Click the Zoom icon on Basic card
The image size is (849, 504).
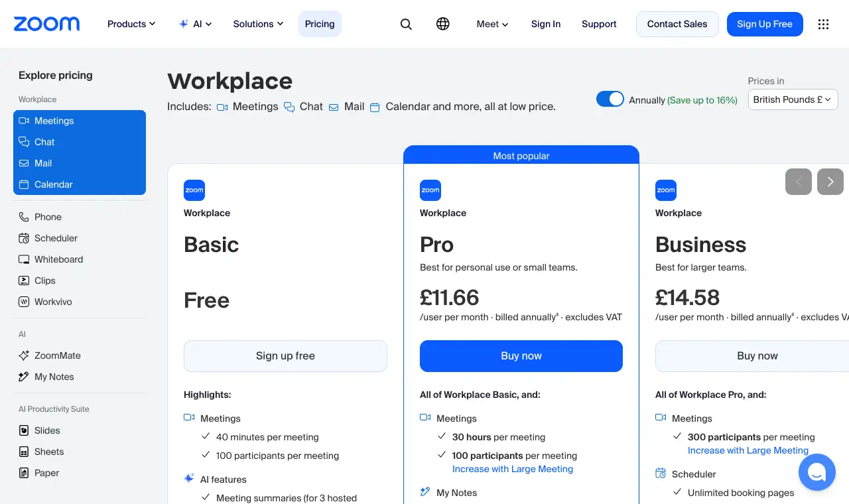pyautogui.click(x=194, y=190)
